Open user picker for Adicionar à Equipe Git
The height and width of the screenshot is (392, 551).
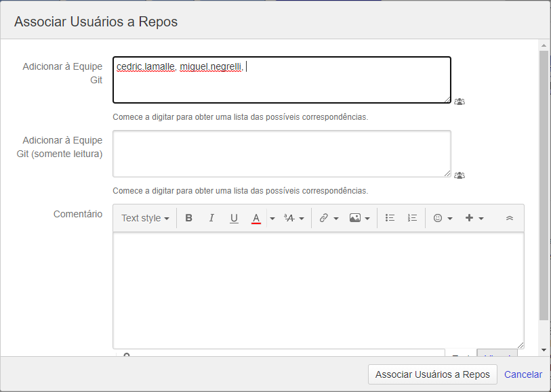click(x=460, y=102)
